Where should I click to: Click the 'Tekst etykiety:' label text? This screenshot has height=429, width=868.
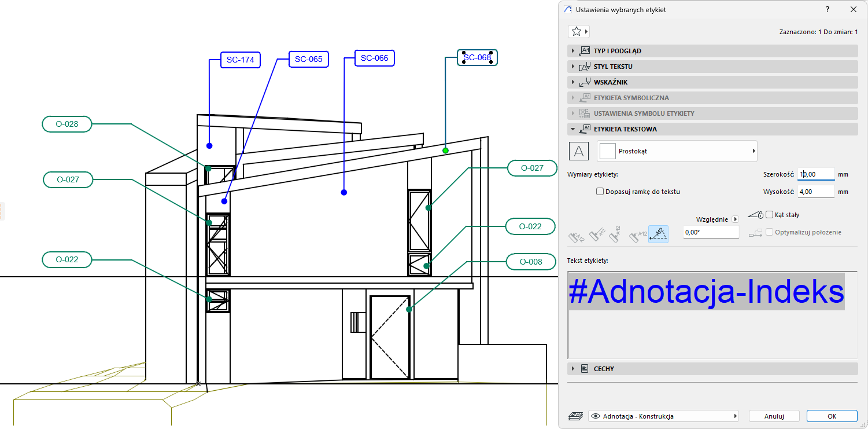(x=588, y=261)
